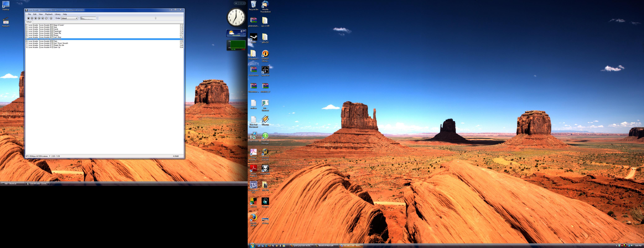Screen dimensions: 644x248
Task: Skip to the previous track
Action: point(39,18)
